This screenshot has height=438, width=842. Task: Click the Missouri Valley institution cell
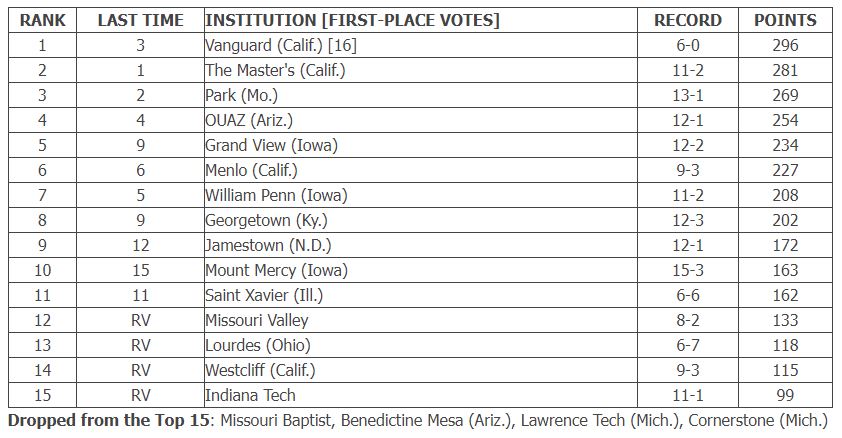[420, 320]
